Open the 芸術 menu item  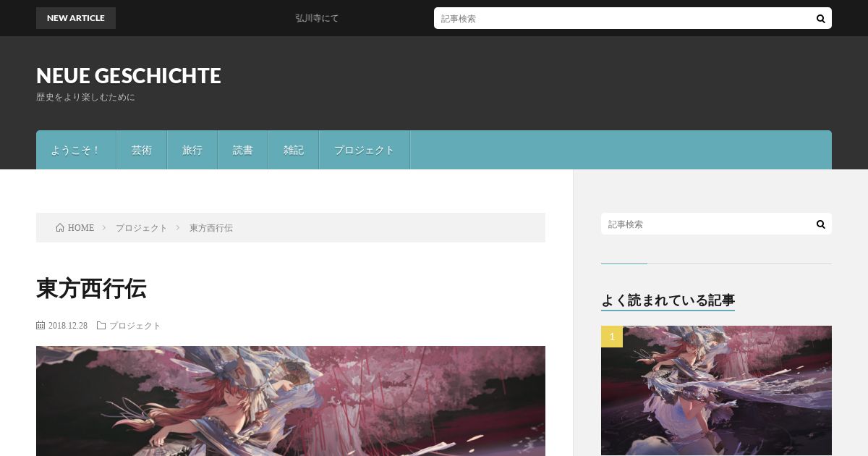click(142, 150)
